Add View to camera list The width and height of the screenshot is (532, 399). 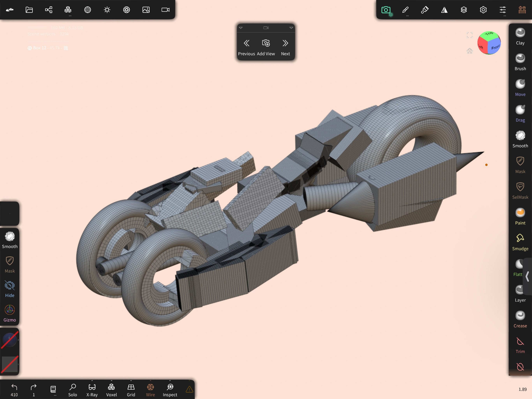click(266, 48)
